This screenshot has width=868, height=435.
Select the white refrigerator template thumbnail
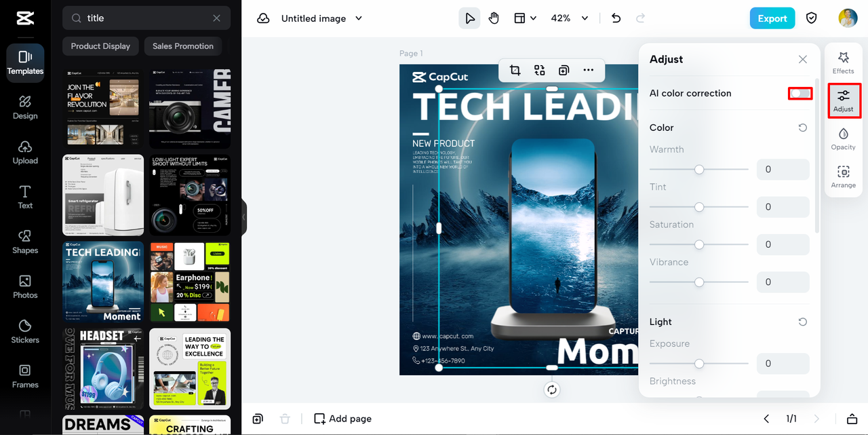pos(103,195)
